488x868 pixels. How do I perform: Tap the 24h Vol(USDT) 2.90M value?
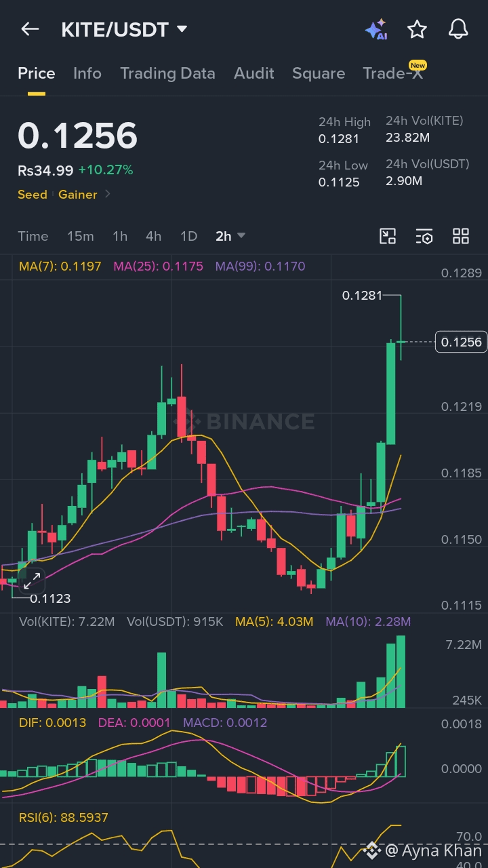(404, 180)
